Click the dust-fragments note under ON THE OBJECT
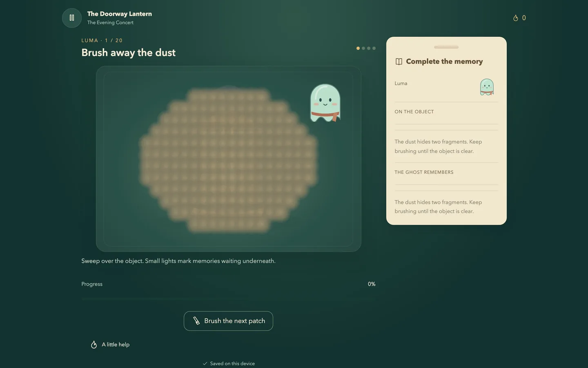Screen dimensions: 588x368 coord(438,146)
